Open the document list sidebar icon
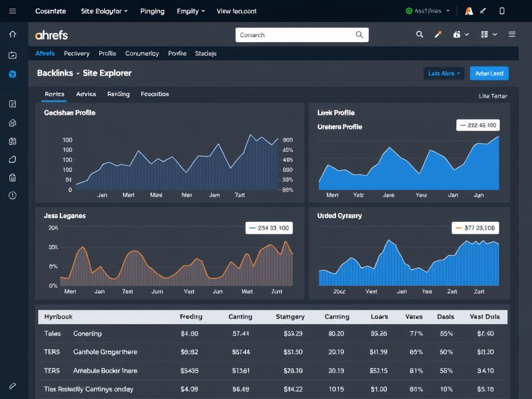The image size is (532, 399). coord(12,104)
